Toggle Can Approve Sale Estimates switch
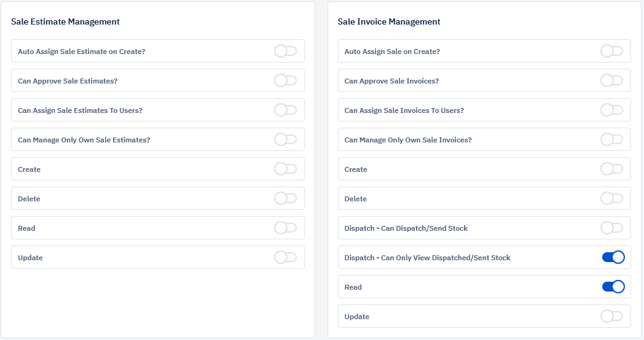Screen dimensions: 644x340 (x=286, y=81)
